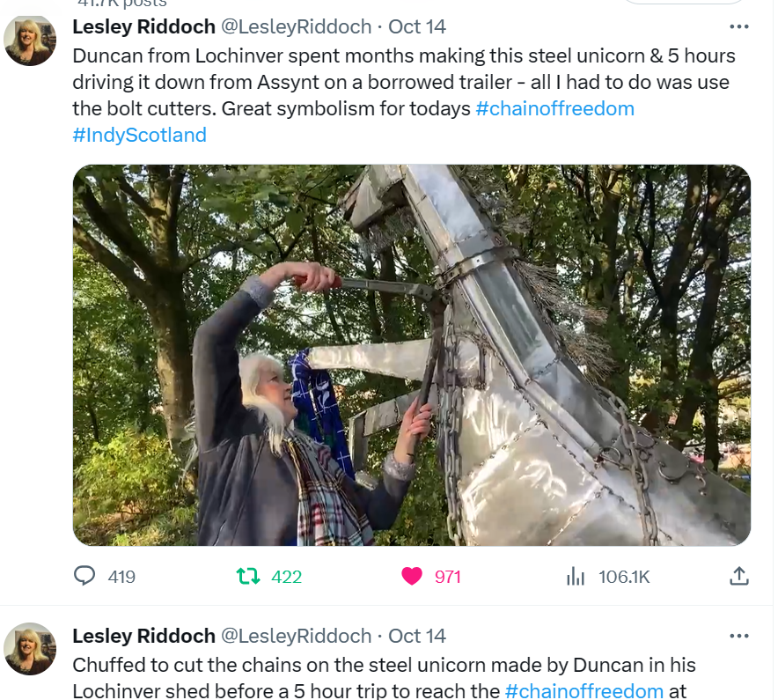The width and height of the screenshot is (778, 700).
Task: Open more options on first tweet
Action: coord(738,26)
